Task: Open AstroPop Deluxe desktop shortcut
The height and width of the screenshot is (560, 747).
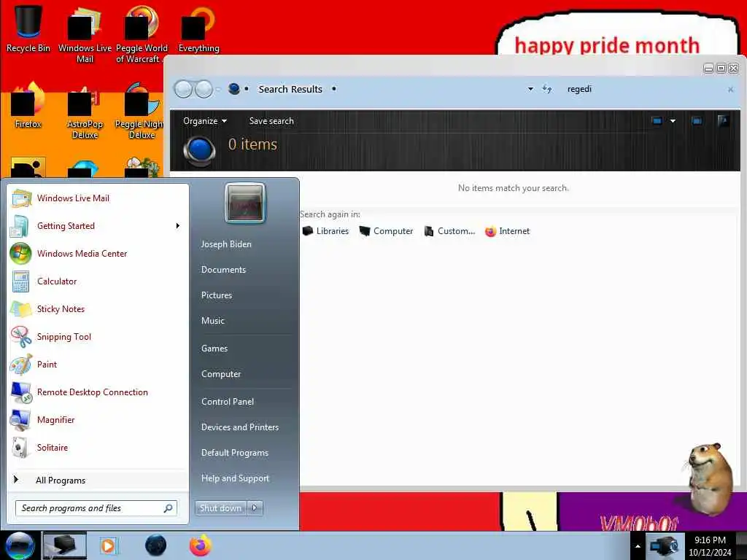Action: coord(85,112)
